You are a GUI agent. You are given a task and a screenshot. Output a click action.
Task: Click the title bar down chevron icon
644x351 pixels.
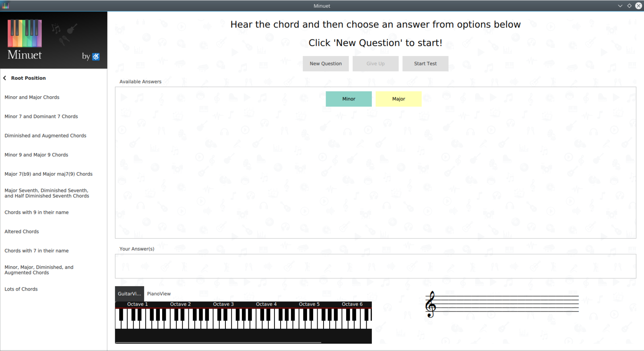(620, 6)
